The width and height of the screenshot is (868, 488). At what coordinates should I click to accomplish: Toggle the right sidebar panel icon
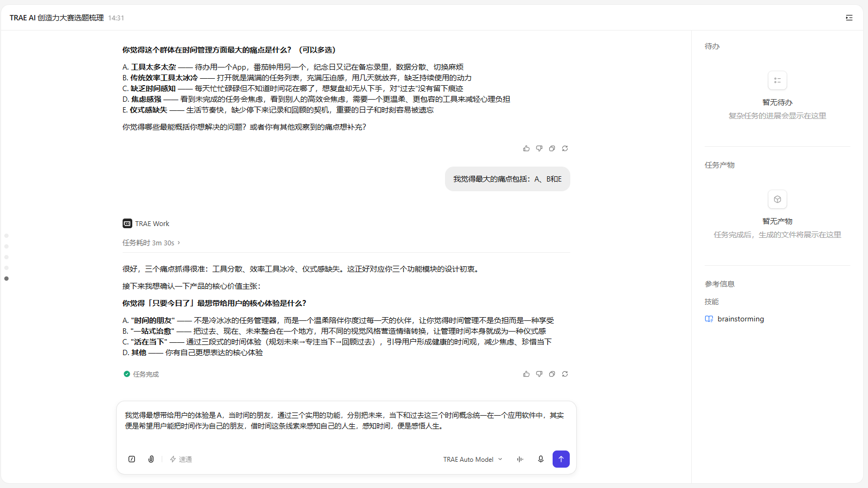[849, 18]
